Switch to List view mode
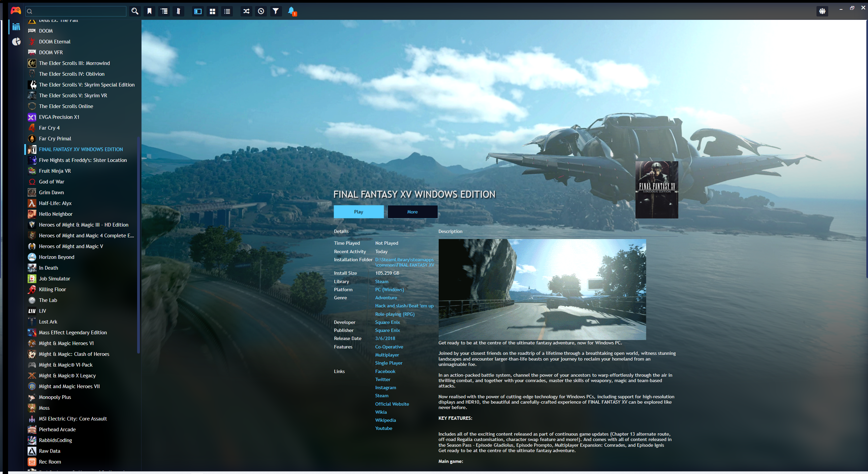Screen dimensions: 868x474 pos(227,11)
